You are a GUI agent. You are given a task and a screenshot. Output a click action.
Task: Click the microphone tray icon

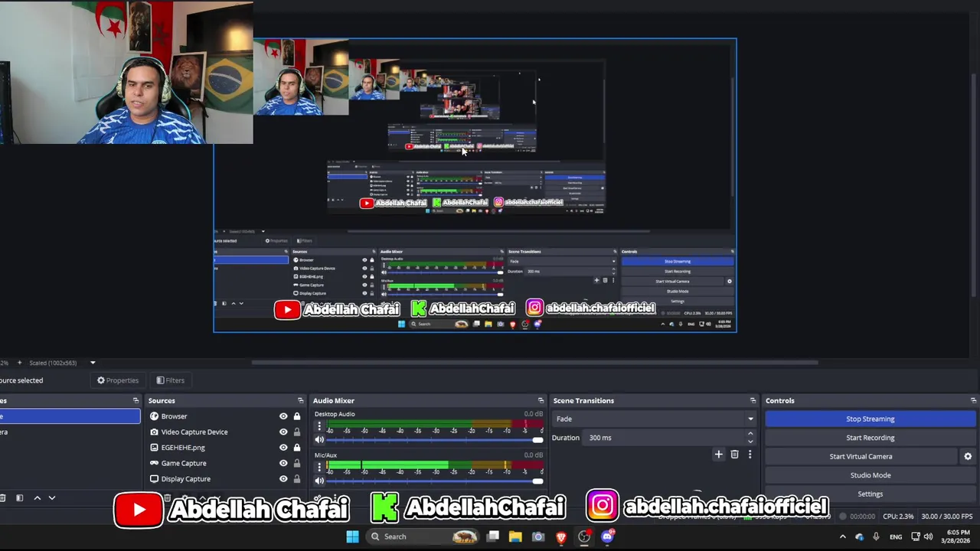pyautogui.click(x=876, y=537)
